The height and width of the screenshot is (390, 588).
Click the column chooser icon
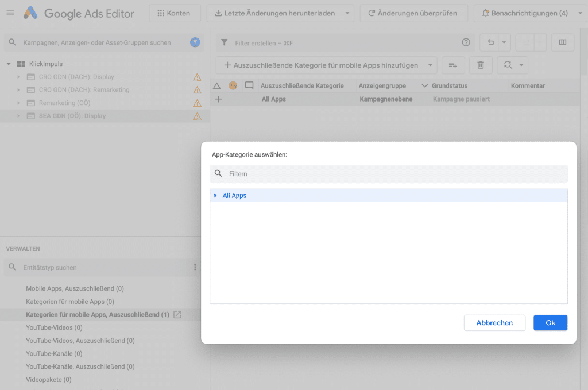[562, 42]
